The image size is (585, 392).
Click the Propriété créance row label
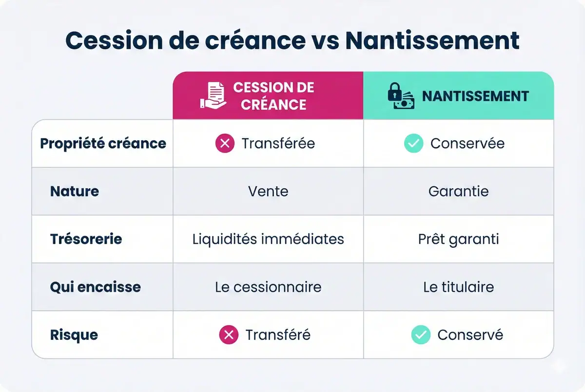pos(103,144)
